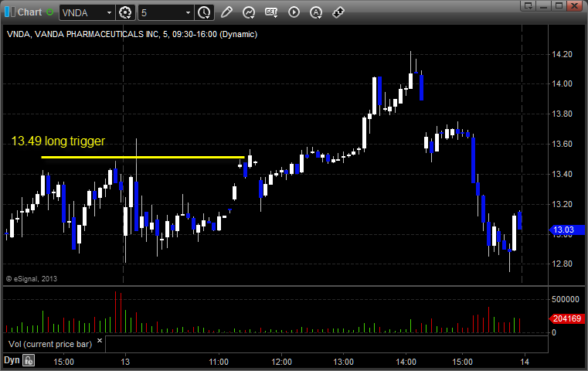Screen dimensions: 588x371
Task: Click the 14.20 price axis label
Action: coord(563,54)
